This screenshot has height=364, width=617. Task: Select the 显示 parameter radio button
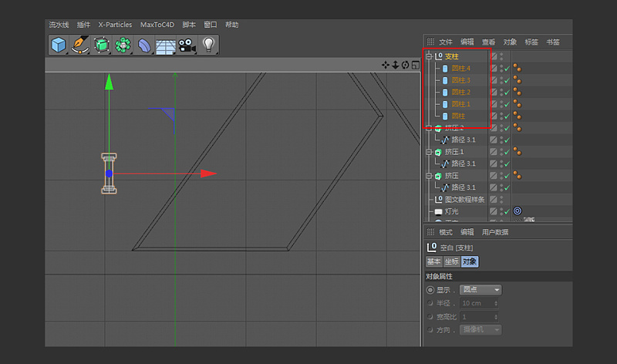pyautogui.click(x=430, y=290)
